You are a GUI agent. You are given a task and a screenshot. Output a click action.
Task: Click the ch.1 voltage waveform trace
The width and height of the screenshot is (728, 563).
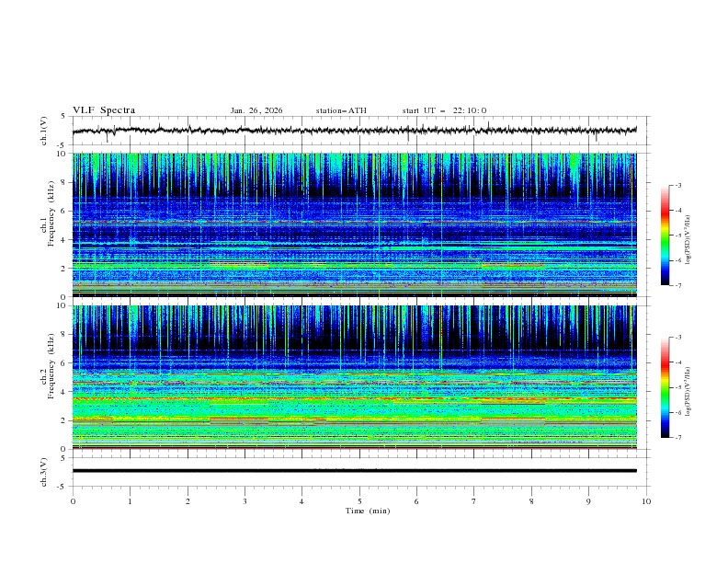click(x=354, y=131)
